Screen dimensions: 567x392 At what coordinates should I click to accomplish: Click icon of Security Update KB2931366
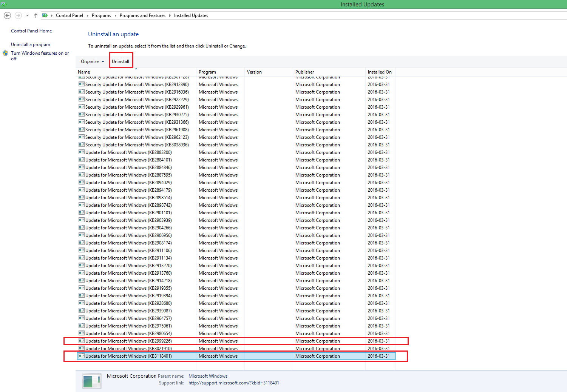(81, 122)
